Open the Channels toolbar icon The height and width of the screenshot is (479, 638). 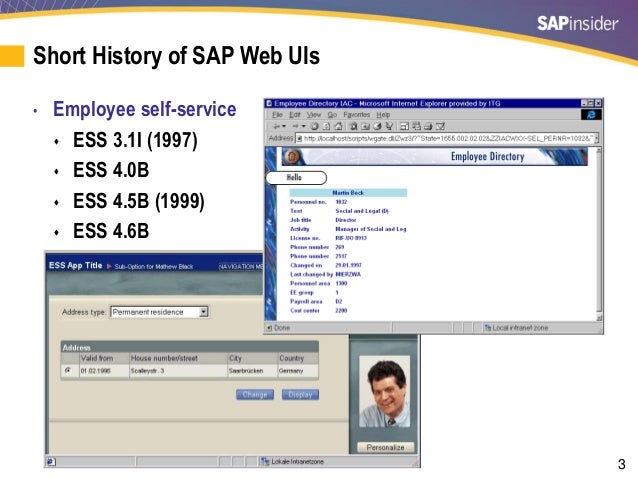389,126
